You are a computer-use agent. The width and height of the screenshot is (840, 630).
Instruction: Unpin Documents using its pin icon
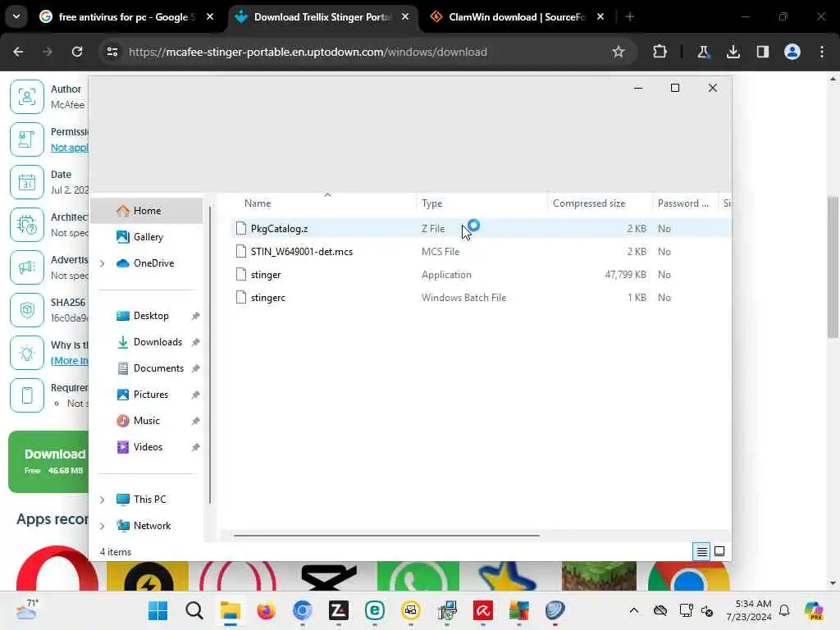point(195,368)
